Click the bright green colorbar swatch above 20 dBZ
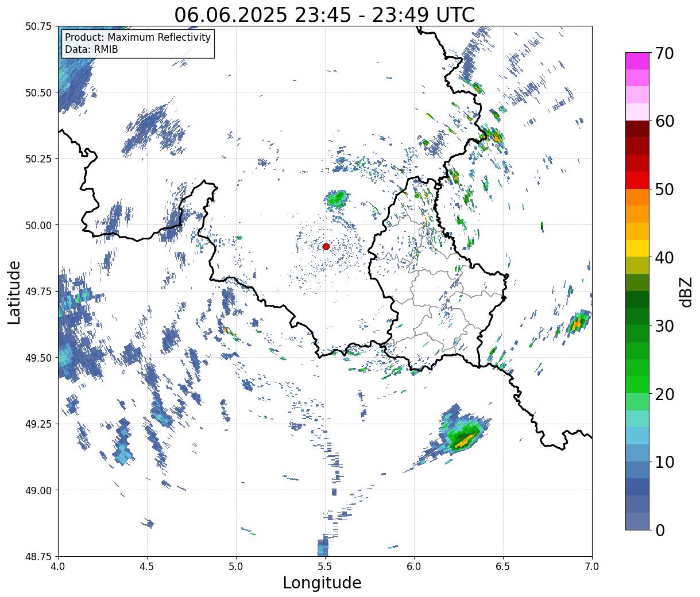 [637, 385]
